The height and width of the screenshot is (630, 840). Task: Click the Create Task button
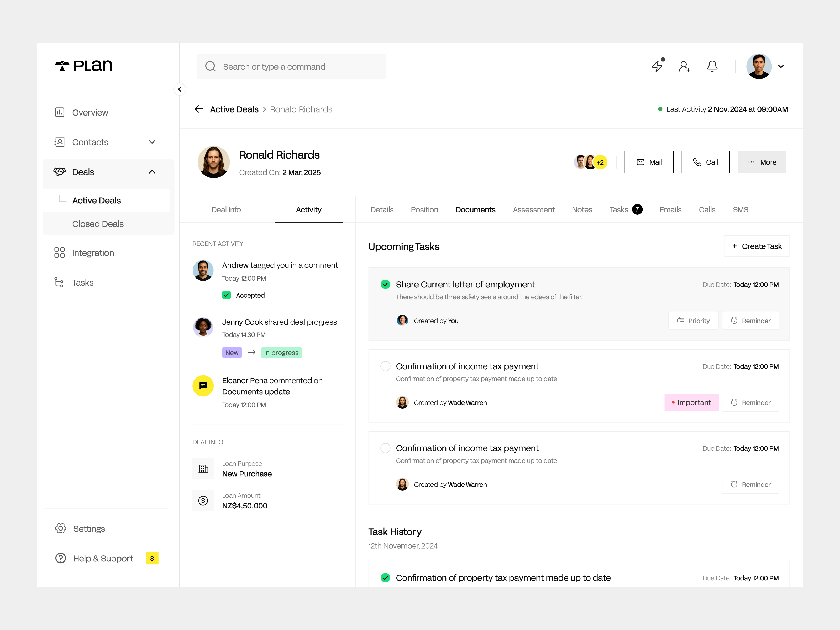point(757,246)
